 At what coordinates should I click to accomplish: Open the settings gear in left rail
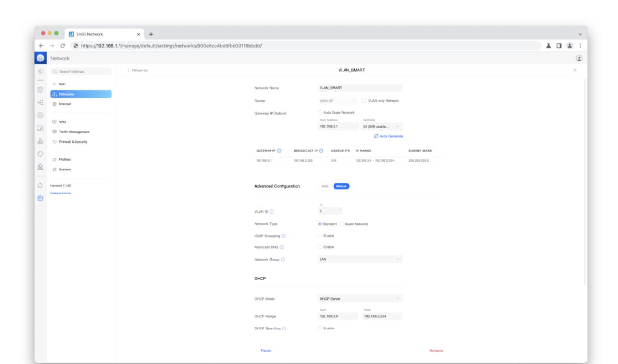40,198
